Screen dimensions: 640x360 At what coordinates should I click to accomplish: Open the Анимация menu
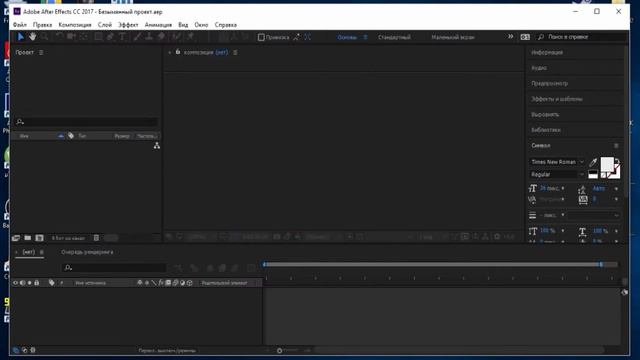click(x=158, y=25)
